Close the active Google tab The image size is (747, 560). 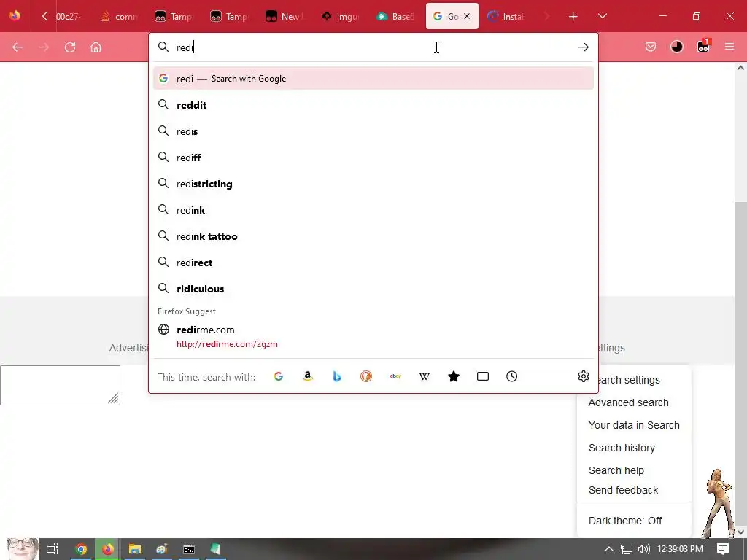coord(467,16)
